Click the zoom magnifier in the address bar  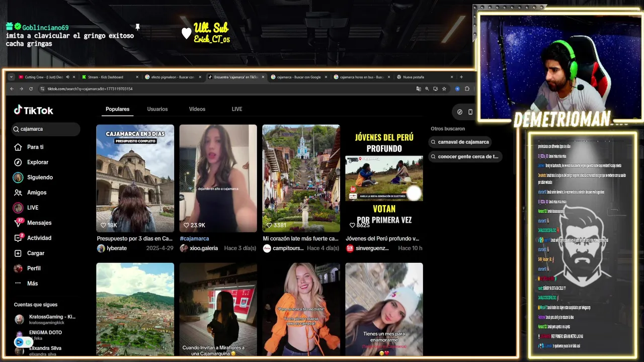coord(427,88)
